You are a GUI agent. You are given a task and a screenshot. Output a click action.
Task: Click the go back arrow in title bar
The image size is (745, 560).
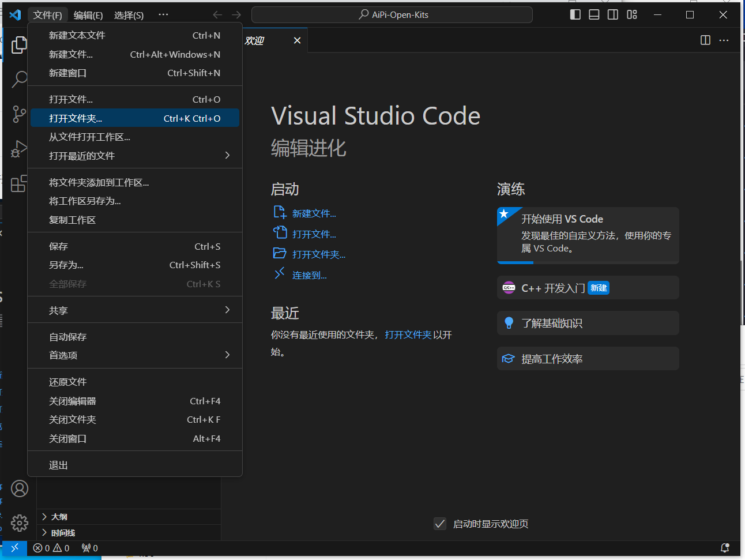[x=217, y=14]
